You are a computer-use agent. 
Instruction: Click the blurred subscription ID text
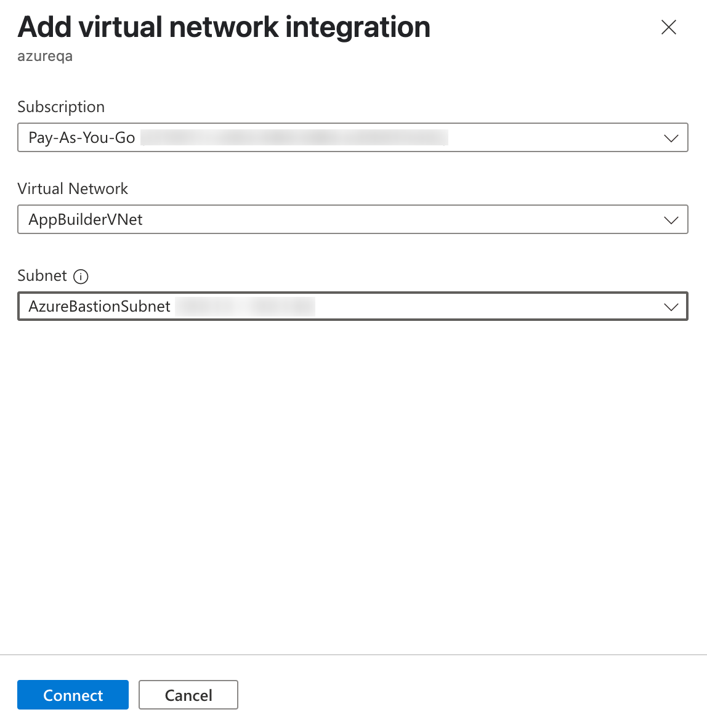coord(294,137)
